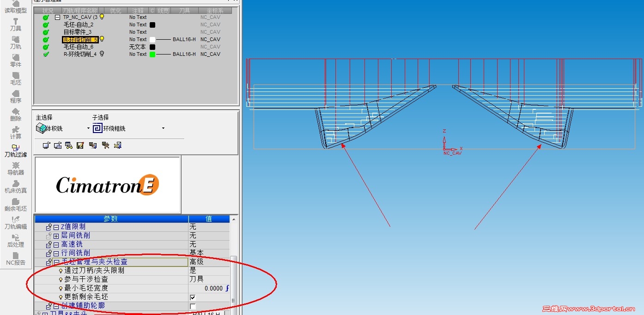This screenshot has width=644, height=315.
Task: Click the black color swatch of 毛坯-自动_6
Action: click(x=152, y=47)
